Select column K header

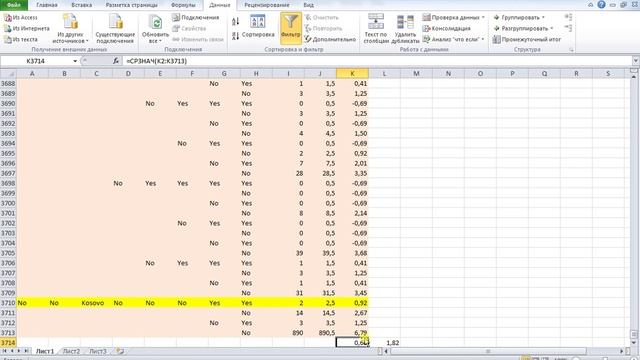point(352,73)
